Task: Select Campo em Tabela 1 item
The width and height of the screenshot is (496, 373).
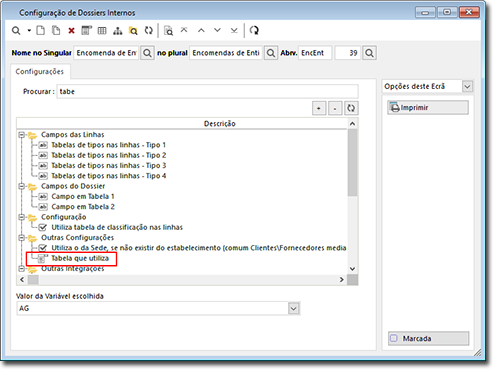Action: point(83,197)
